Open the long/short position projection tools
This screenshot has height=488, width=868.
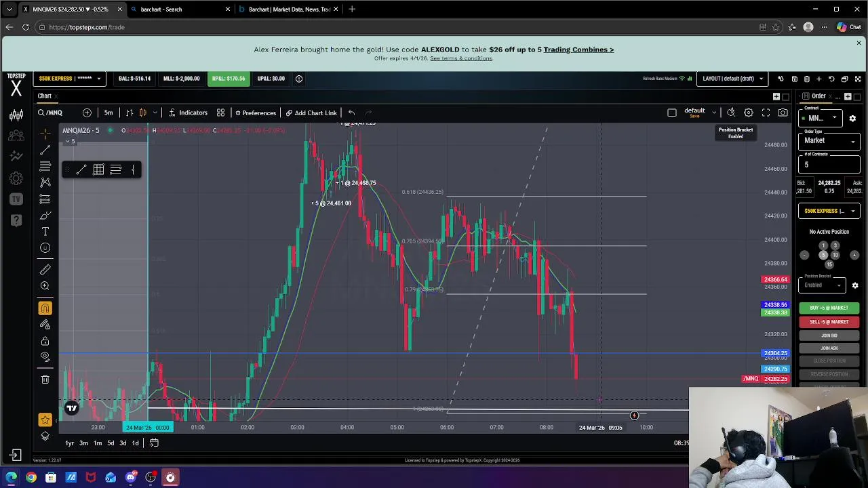45,199
